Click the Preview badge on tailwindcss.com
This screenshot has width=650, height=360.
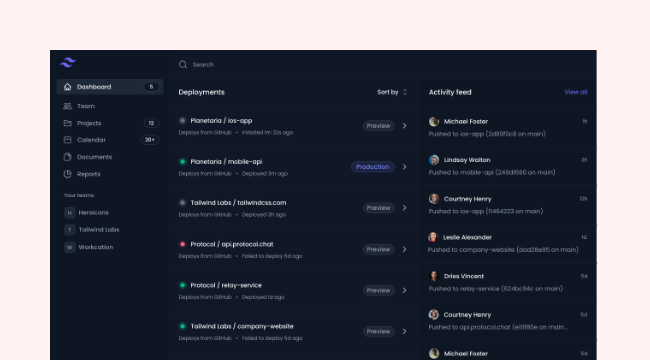pos(378,208)
